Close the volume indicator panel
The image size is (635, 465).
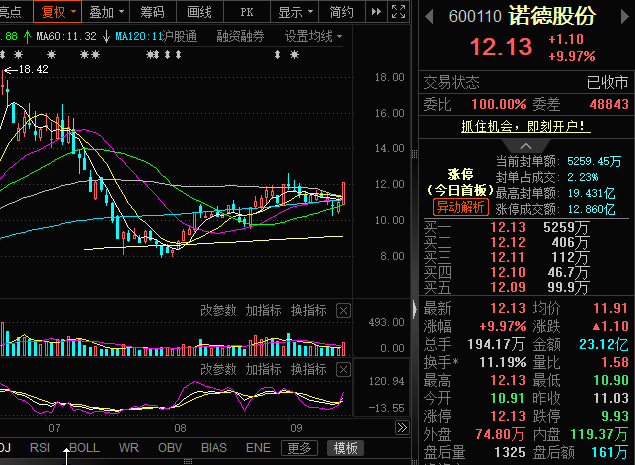pyautogui.click(x=343, y=311)
